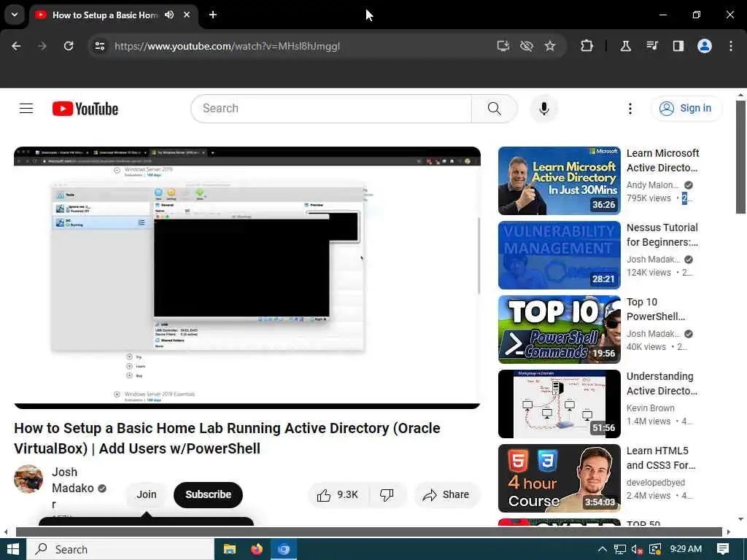Image resolution: width=747 pixels, height=560 pixels.
Task: Open 'Learn HTML5 and CSS3 For...' title
Action: [661, 458]
